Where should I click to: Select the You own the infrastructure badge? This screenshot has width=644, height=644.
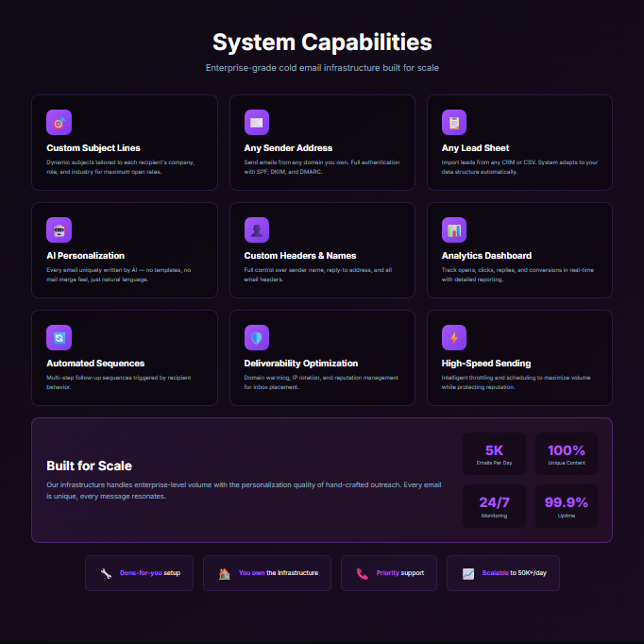click(x=267, y=573)
